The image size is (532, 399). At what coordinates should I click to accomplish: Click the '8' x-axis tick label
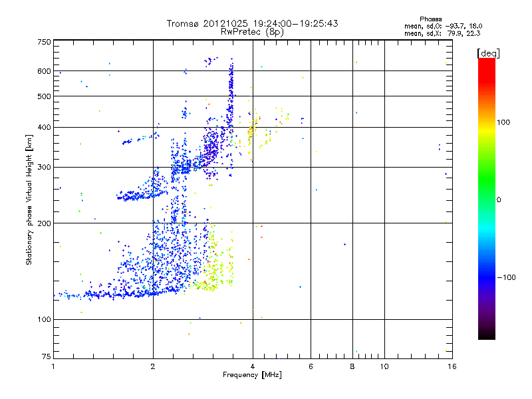pos(352,366)
